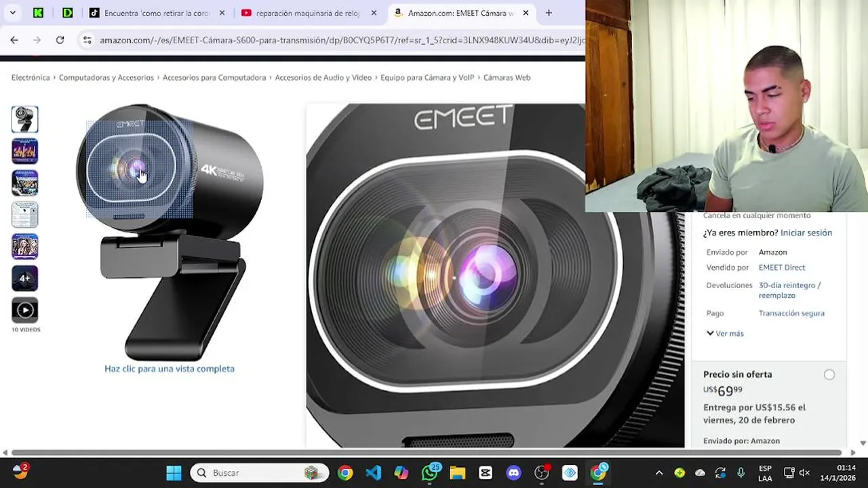The height and width of the screenshot is (488, 868).
Task: Open the notification widget with the 2 badge
Action: (20, 471)
